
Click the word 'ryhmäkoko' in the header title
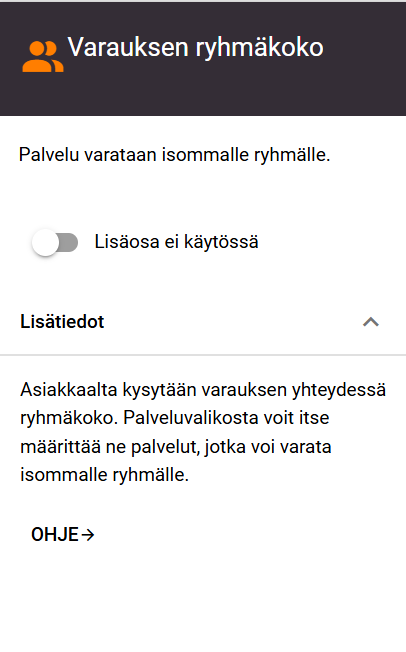tap(259, 49)
